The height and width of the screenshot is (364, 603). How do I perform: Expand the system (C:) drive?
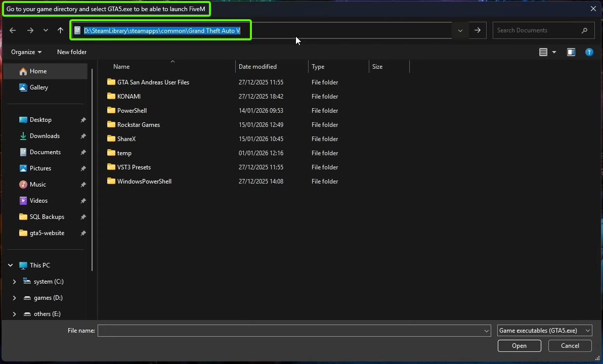tap(14, 282)
